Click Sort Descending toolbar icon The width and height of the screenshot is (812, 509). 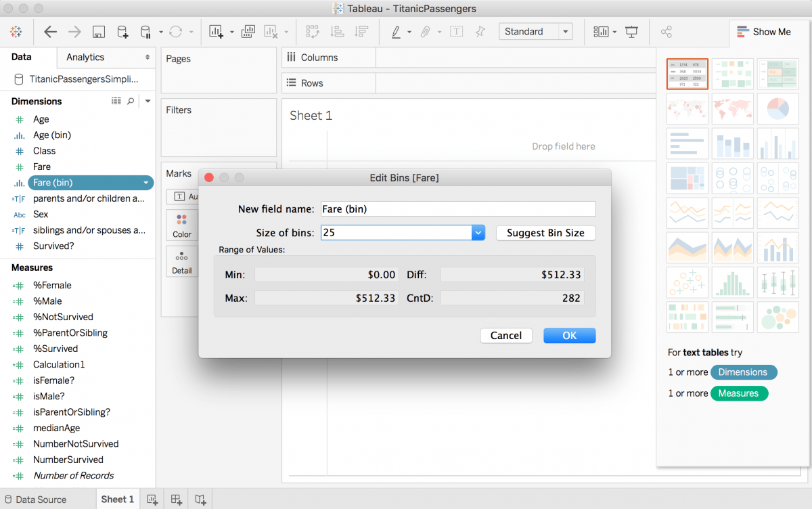(361, 32)
